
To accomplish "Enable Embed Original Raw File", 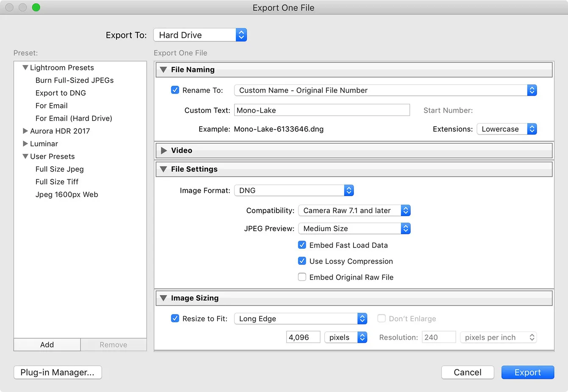I will tap(302, 277).
